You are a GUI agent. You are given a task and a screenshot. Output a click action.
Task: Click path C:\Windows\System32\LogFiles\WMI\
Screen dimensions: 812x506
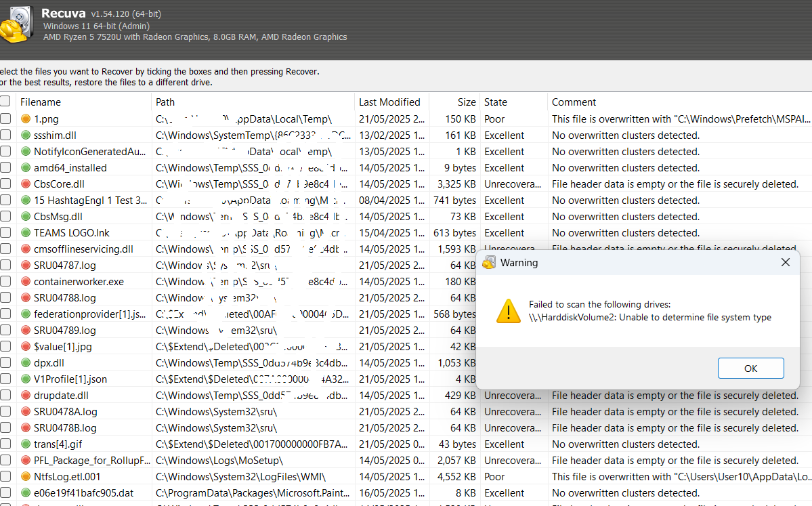241,476
